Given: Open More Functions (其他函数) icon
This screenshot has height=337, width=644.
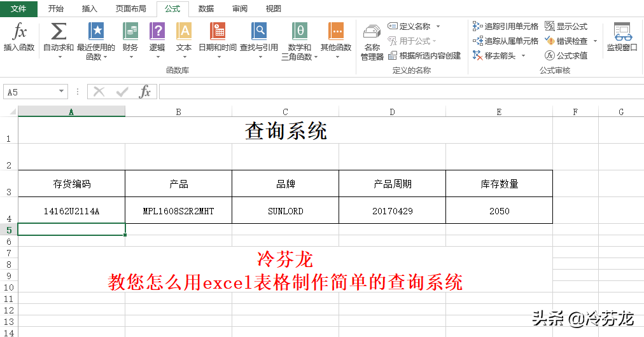Looking at the screenshot, I should (336, 32).
